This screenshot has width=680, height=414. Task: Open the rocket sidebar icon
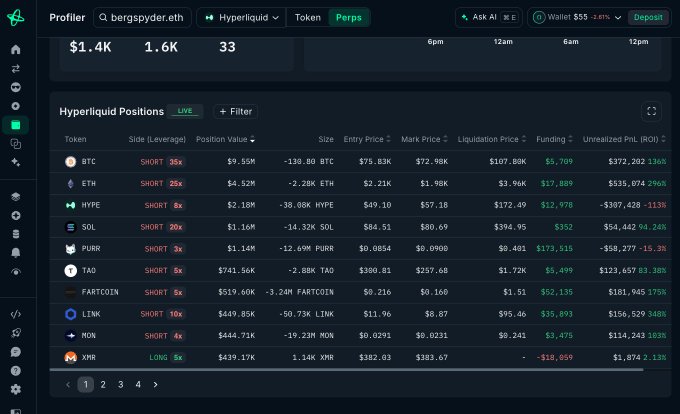(x=16, y=333)
